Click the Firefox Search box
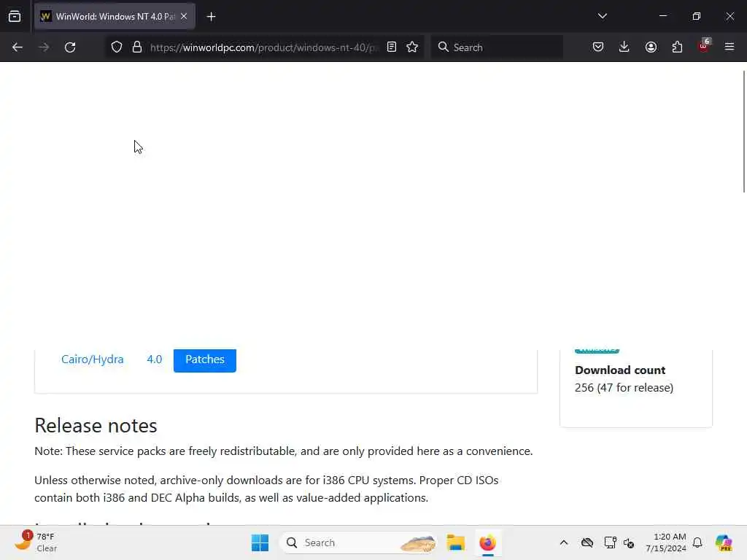Viewport: 747px width, 560px height. 496,47
